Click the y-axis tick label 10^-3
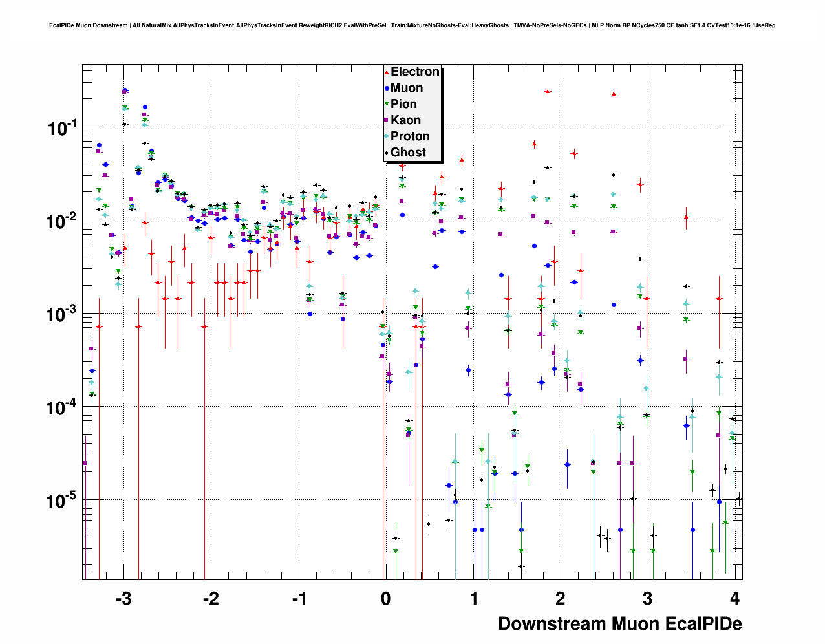 (x=62, y=314)
